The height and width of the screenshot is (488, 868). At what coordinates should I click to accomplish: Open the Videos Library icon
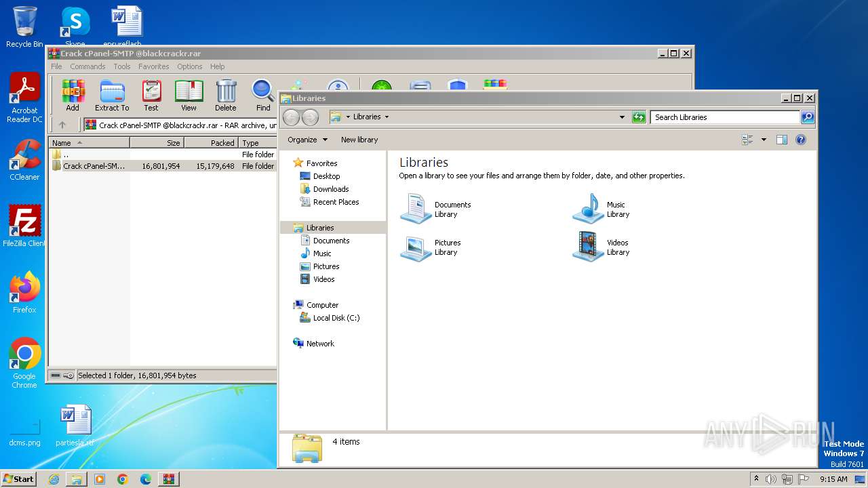pyautogui.click(x=588, y=247)
